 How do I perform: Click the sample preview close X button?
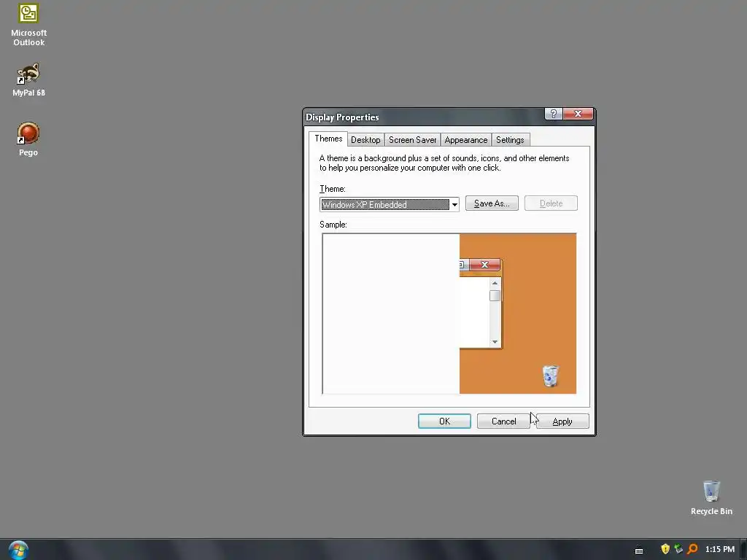pos(484,265)
